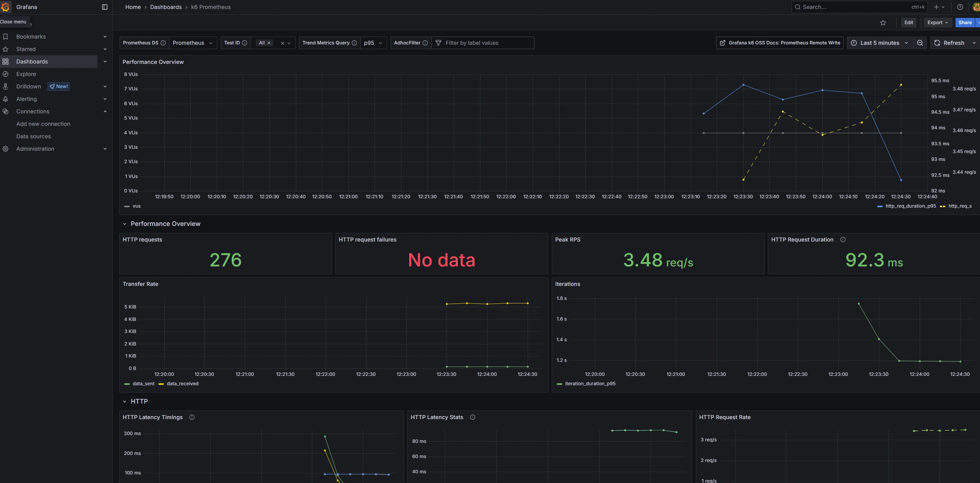Image resolution: width=980 pixels, height=483 pixels.
Task: Mark dashboard as favorite with star icon
Action: click(883, 23)
